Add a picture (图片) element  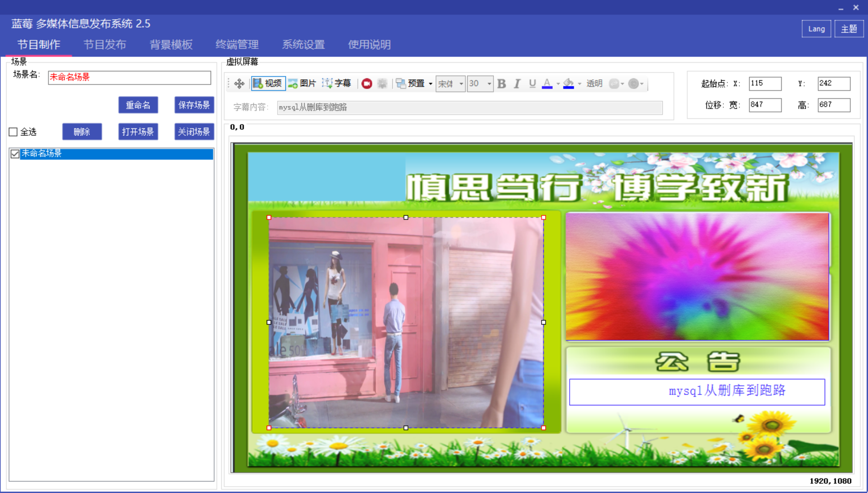pyautogui.click(x=302, y=83)
